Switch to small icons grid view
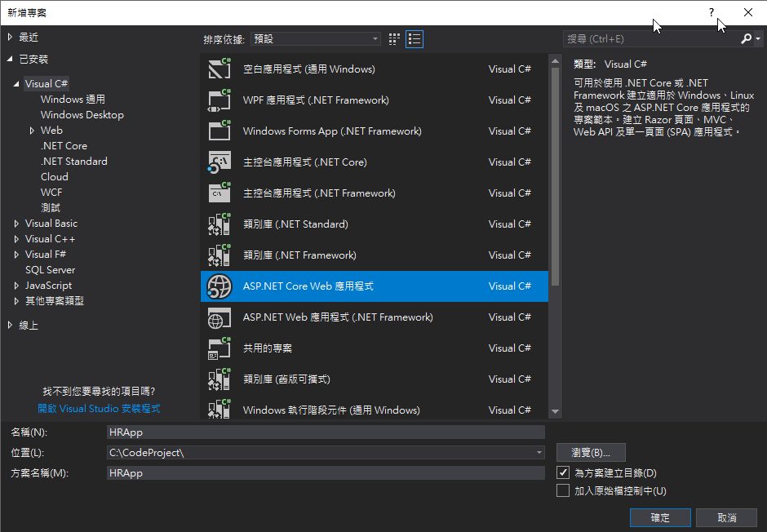 [394, 39]
